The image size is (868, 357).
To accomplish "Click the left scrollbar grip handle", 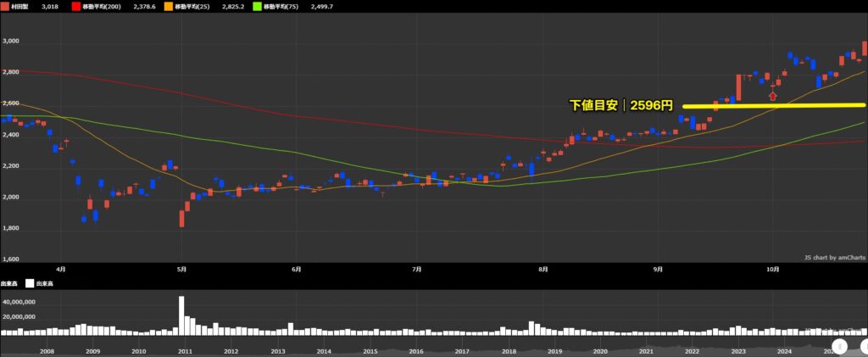I will point(839,345).
